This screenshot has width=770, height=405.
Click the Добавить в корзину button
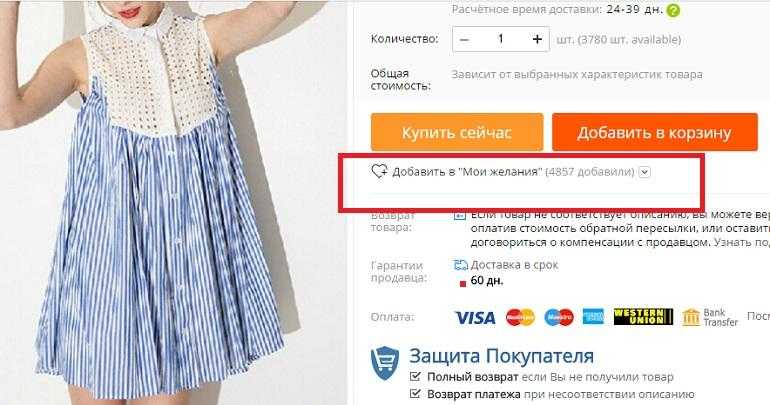coord(655,133)
